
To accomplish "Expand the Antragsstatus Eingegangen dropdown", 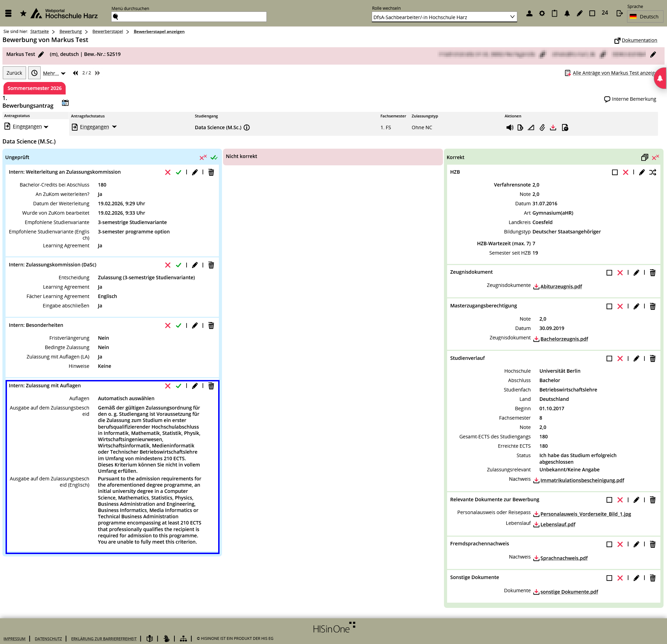I will [x=31, y=126].
